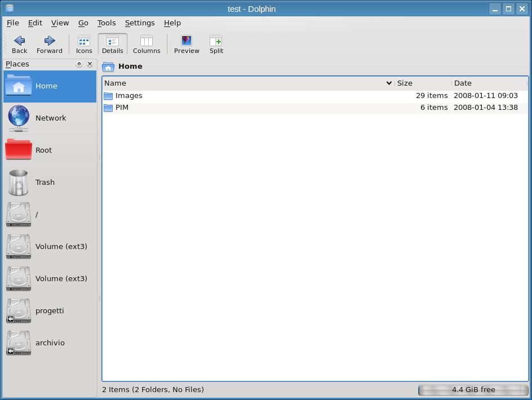
Task: Toggle Details view mode
Action: tap(113, 45)
